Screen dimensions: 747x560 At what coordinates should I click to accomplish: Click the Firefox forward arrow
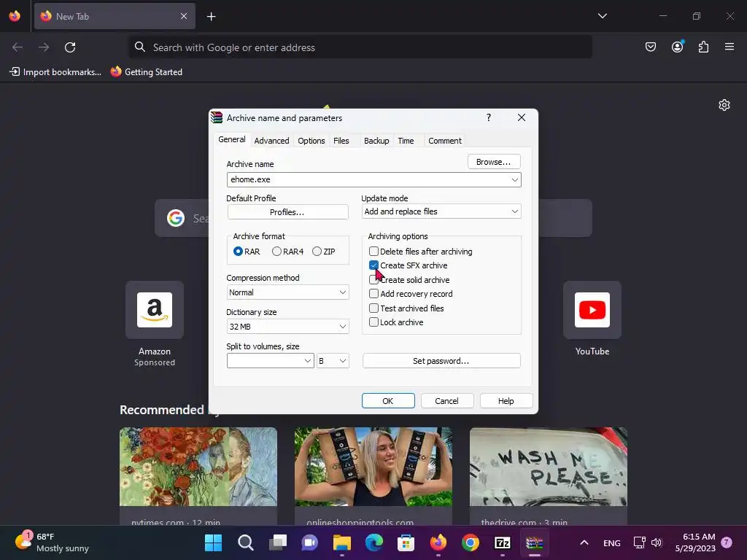click(x=44, y=47)
